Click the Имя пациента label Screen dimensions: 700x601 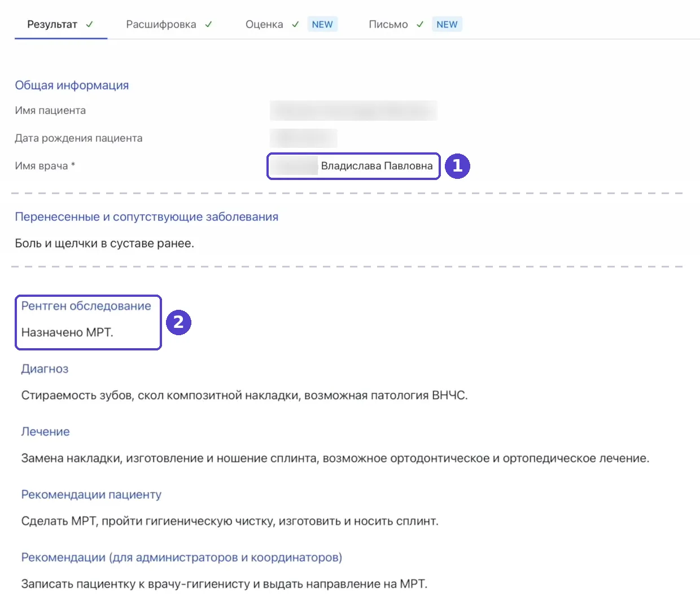pyautogui.click(x=50, y=111)
